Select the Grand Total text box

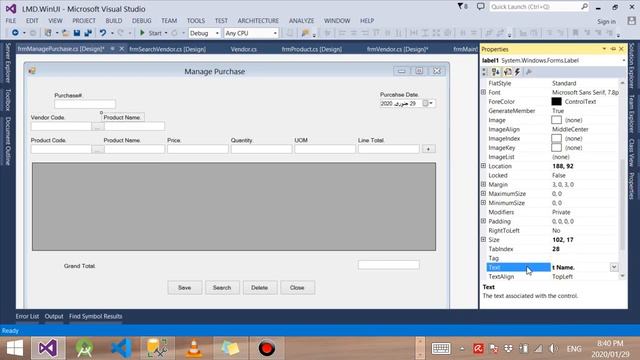[389, 265]
